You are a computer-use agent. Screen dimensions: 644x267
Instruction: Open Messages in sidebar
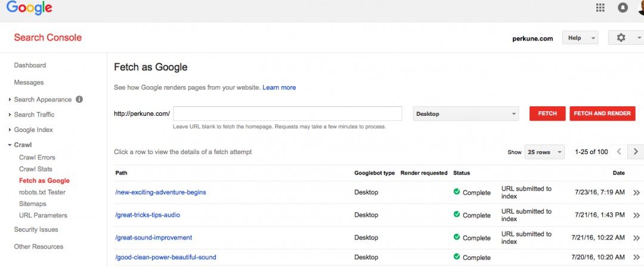29,82
